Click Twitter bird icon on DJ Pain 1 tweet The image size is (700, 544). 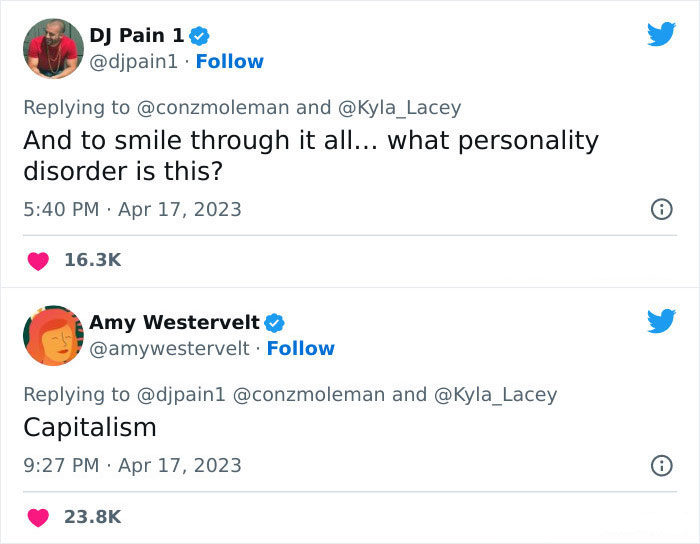[661, 34]
